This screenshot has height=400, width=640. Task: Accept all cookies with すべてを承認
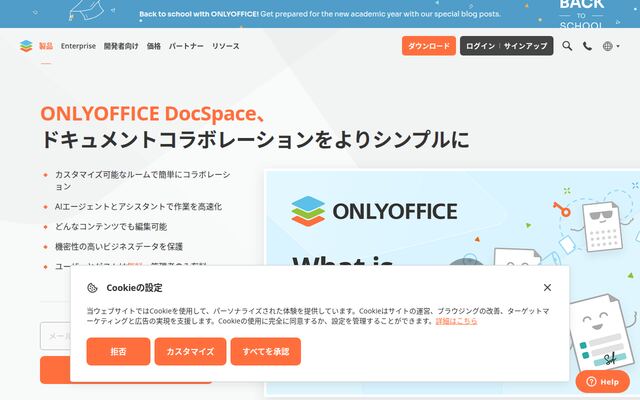266,351
